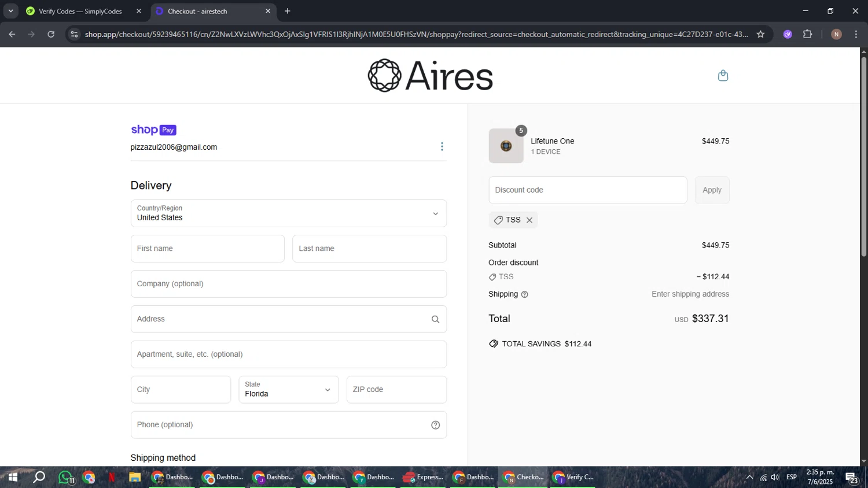This screenshot has width=868, height=488.
Task: Focus the Company (optional) field
Action: click(x=289, y=284)
